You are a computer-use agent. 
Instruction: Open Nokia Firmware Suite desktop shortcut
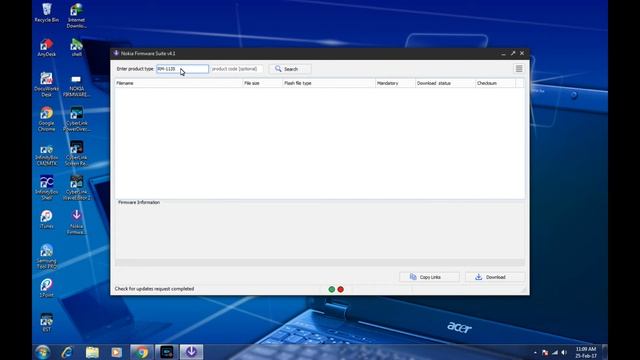pos(76,222)
